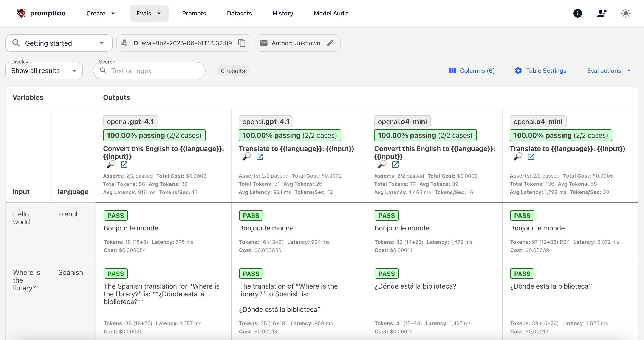644x340 pixels.
Task: Click magnifier icon under first gpt-4.1 prompt
Action: (111, 164)
